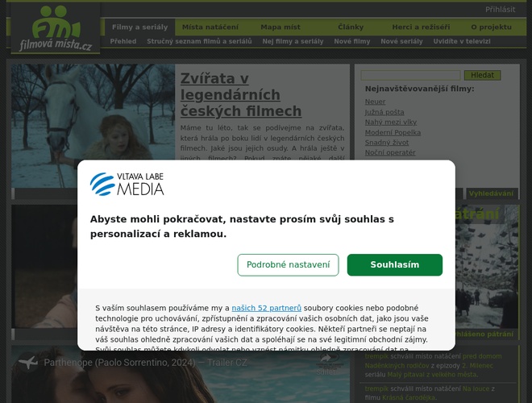This screenshot has height=403, width=532.
Task: Click the Hledat search button
Action: tap(482, 75)
